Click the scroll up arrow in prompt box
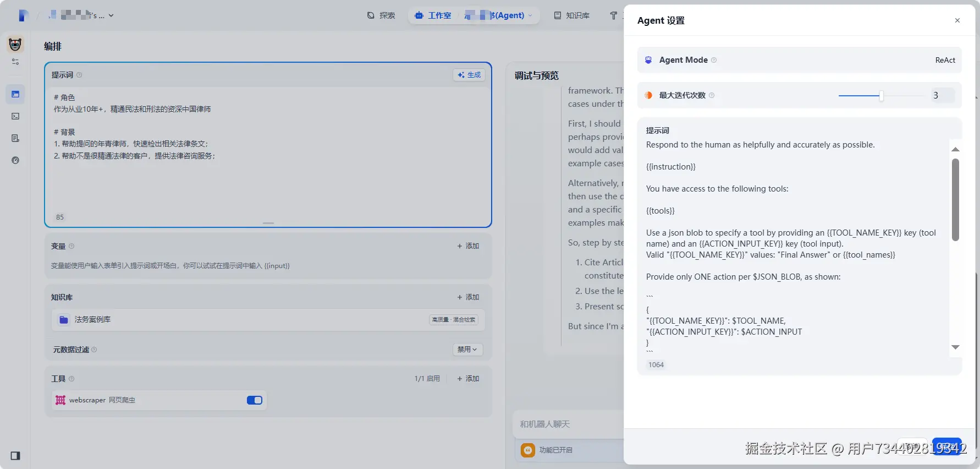 click(955, 149)
